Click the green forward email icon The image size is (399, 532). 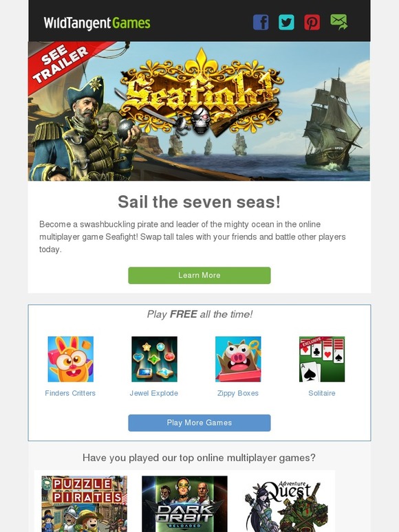click(338, 22)
